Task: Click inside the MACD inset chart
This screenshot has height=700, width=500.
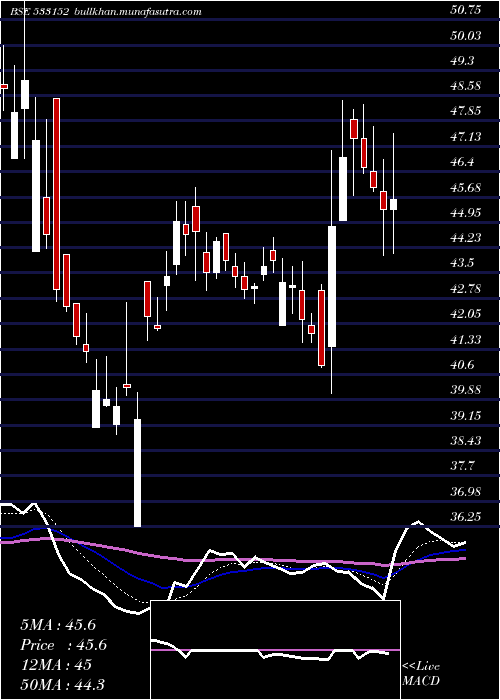Action: (275, 650)
